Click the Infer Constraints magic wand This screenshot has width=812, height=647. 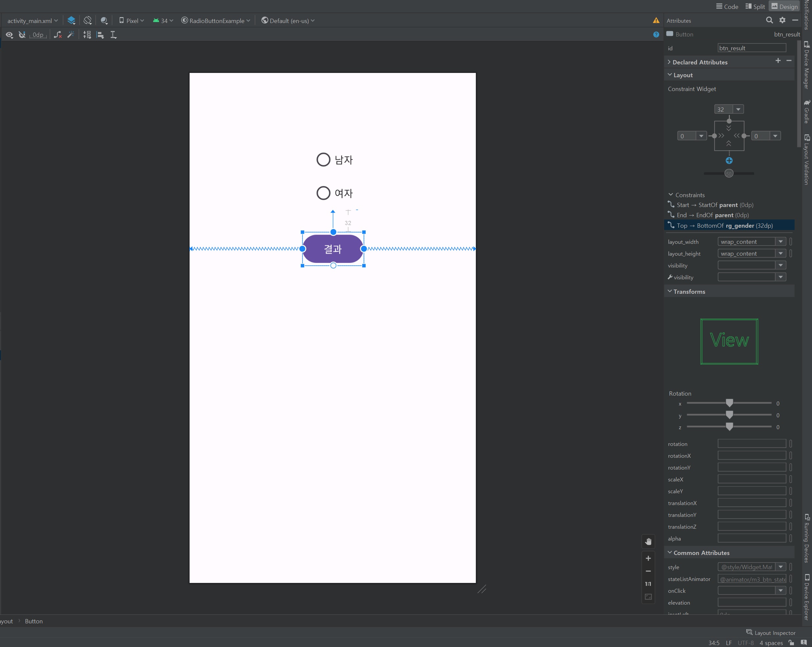pos(71,35)
